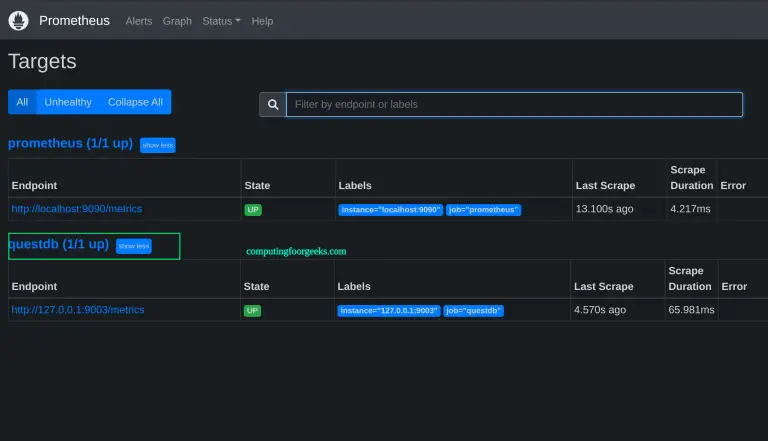Select the All targets filter
768x441 pixels.
coord(22,102)
